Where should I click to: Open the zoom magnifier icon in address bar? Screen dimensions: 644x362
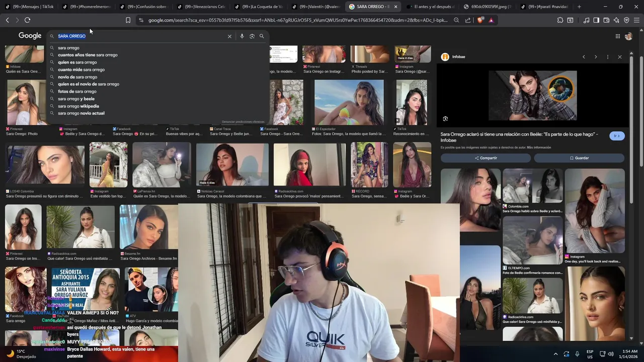pyautogui.click(x=456, y=20)
